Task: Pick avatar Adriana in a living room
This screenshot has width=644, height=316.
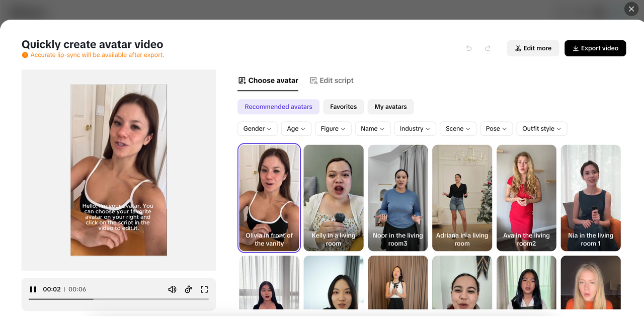Action: pyautogui.click(x=462, y=198)
